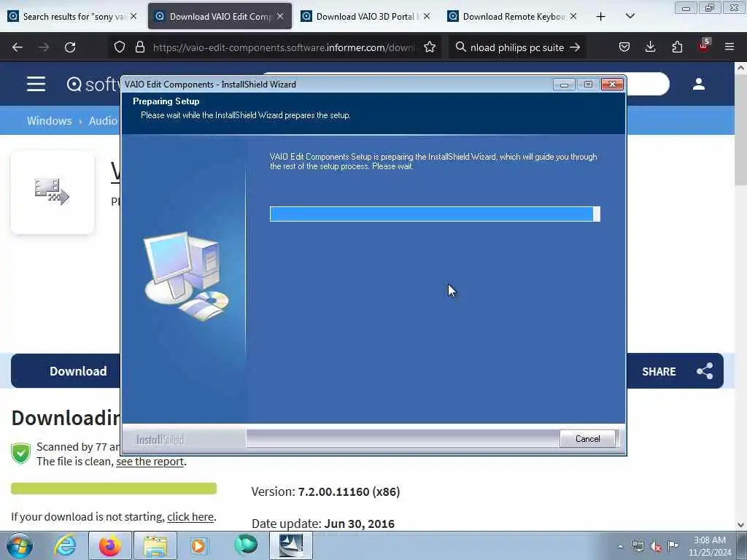This screenshot has width=747, height=560.
Task: Switch to Firefox in the taskbar
Action: click(109, 545)
